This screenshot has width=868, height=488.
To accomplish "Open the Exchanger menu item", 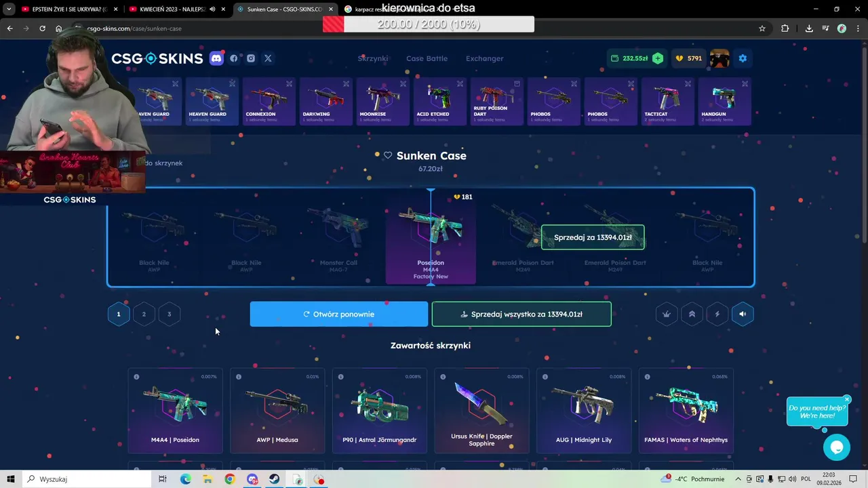I will pos(484,58).
